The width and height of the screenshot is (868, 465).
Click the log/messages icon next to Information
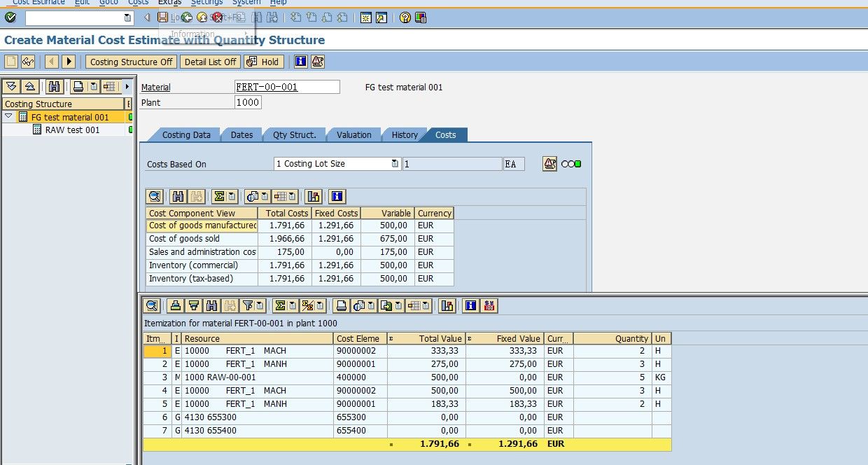click(x=317, y=62)
